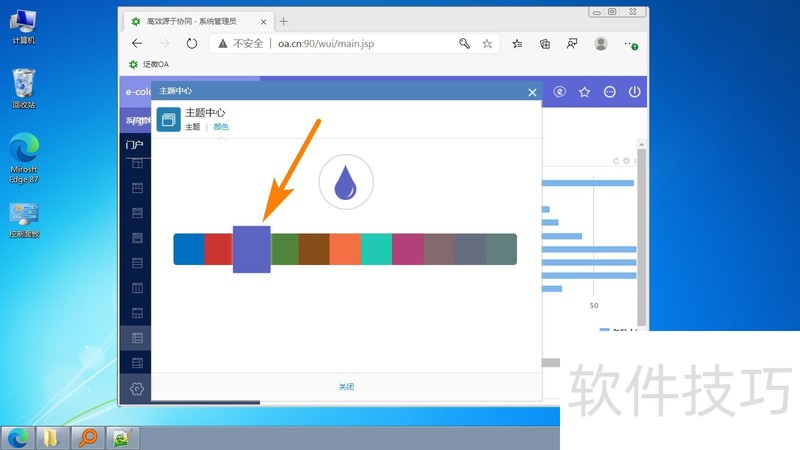800x450 pixels.
Task: Open the sidebar settings gear icon
Action: click(137, 389)
